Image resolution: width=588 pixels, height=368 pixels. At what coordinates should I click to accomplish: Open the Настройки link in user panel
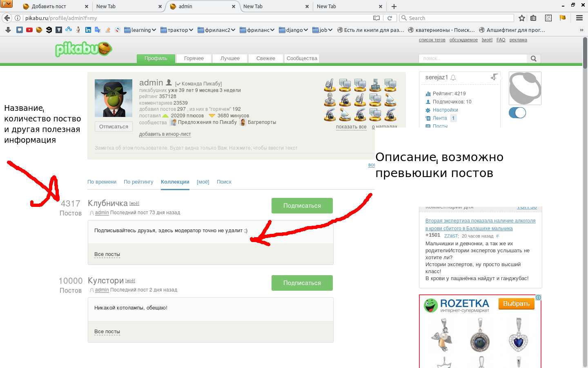[445, 110]
